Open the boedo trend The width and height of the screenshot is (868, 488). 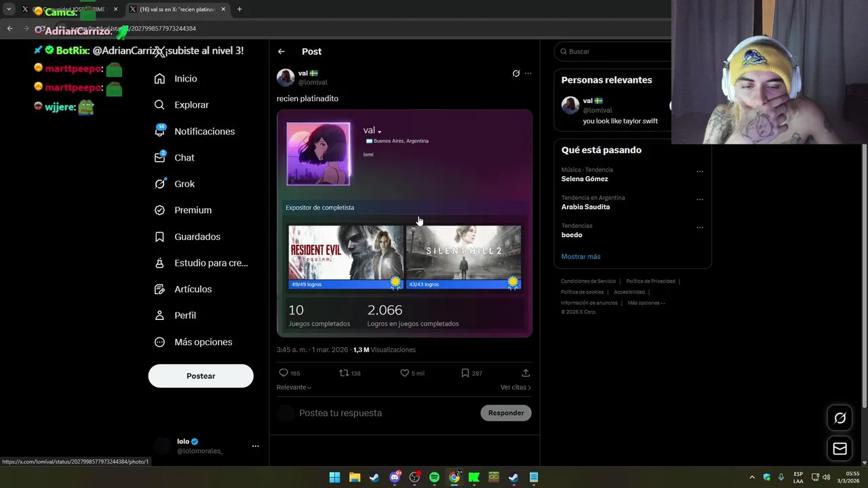(x=572, y=235)
